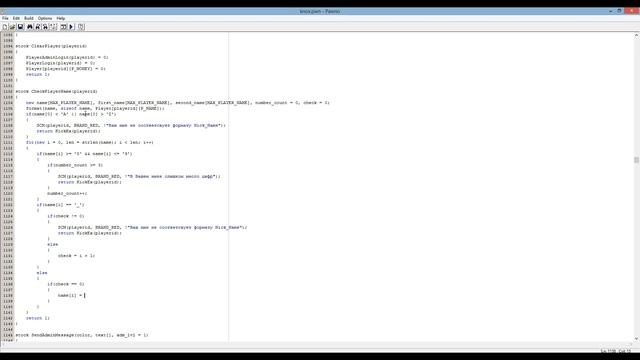Viewport: 640px width, 360px height.
Task: Click the line 'Player[playerid][P_MONEY] = 0;'
Action: click(66, 69)
